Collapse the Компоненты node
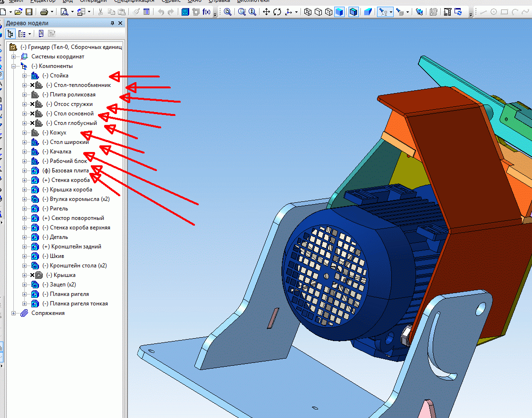Image resolution: width=532 pixels, height=418 pixels. pos(14,66)
